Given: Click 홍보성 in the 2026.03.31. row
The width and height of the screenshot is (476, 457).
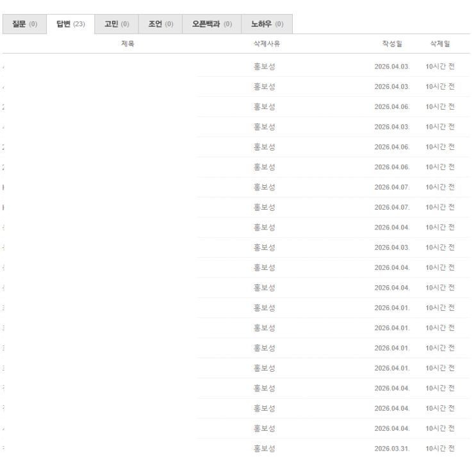Looking at the screenshot, I should pos(265,449).
